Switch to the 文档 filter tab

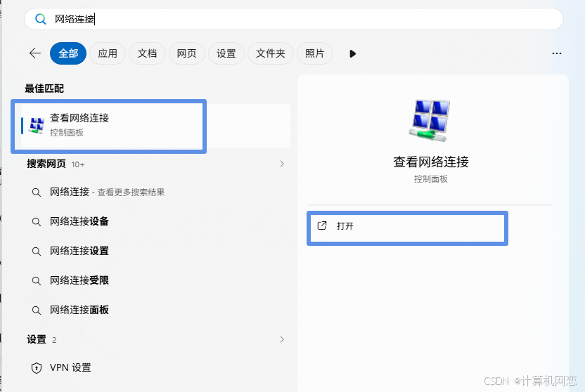click(x=147, y=53)
